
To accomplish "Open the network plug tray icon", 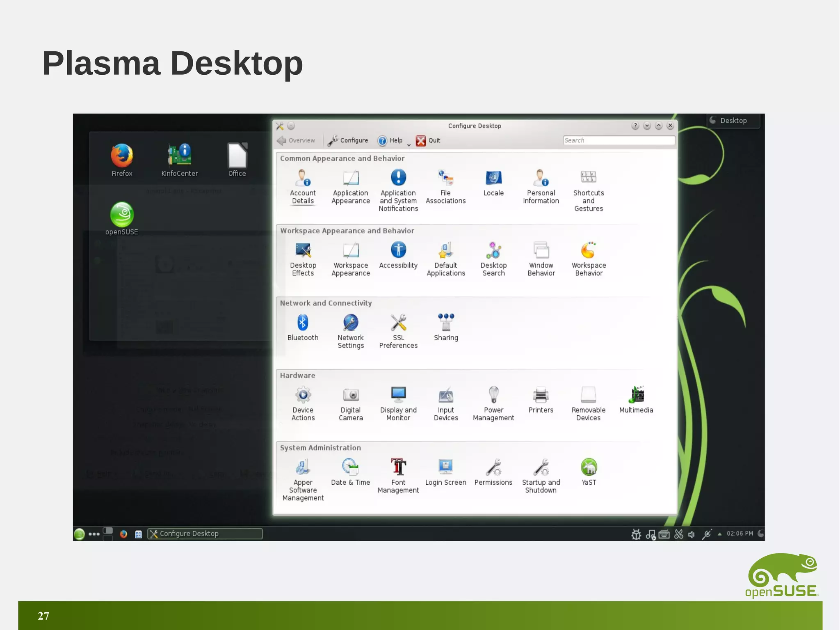I will (707, 534).
